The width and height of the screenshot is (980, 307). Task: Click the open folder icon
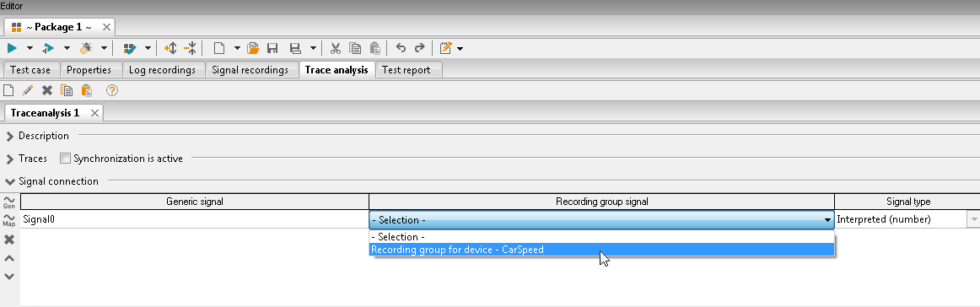click(253, 48)
